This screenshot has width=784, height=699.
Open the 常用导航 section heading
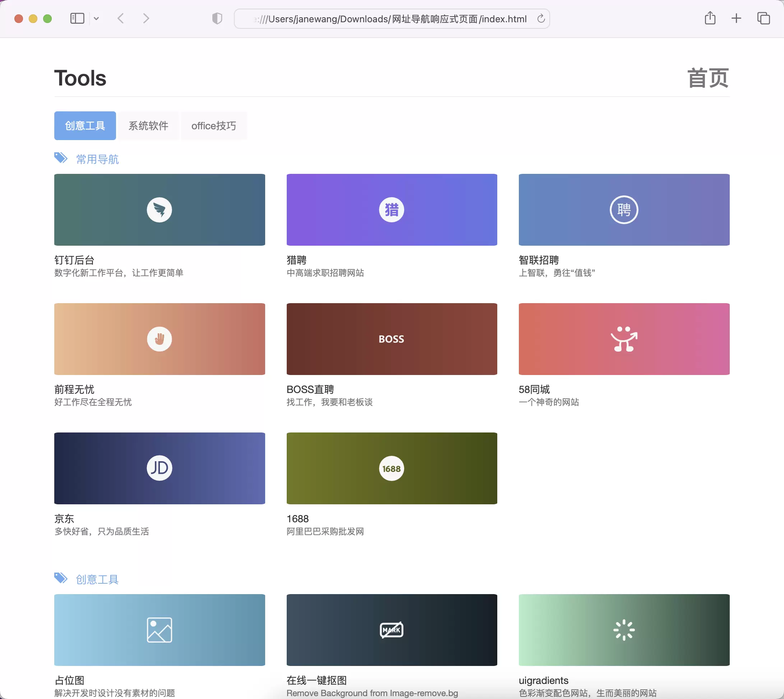[97, 159]
